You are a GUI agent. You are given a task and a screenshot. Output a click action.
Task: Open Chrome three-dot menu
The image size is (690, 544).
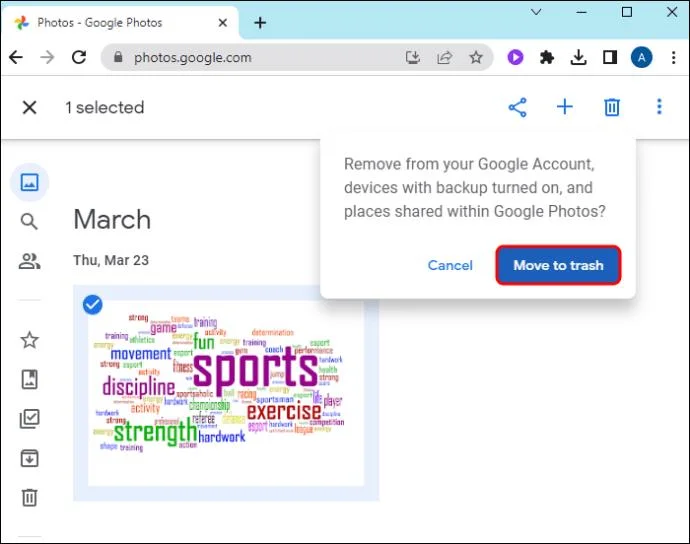pyautogui.click(x=673, y=57)
